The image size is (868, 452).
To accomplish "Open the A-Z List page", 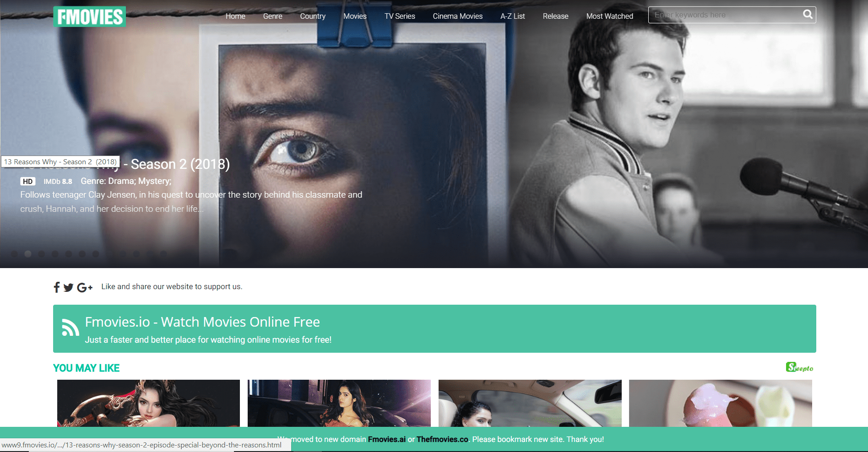I will coord(512,16).
